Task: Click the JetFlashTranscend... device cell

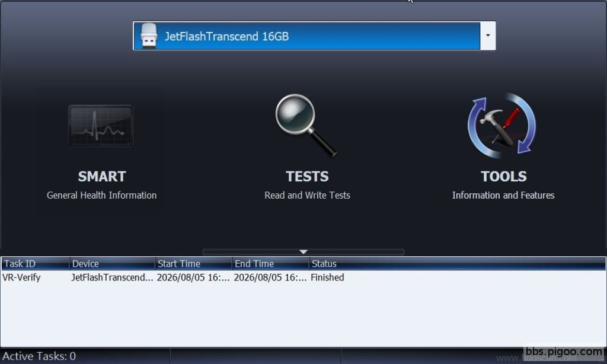Action: tap(112, 277)
